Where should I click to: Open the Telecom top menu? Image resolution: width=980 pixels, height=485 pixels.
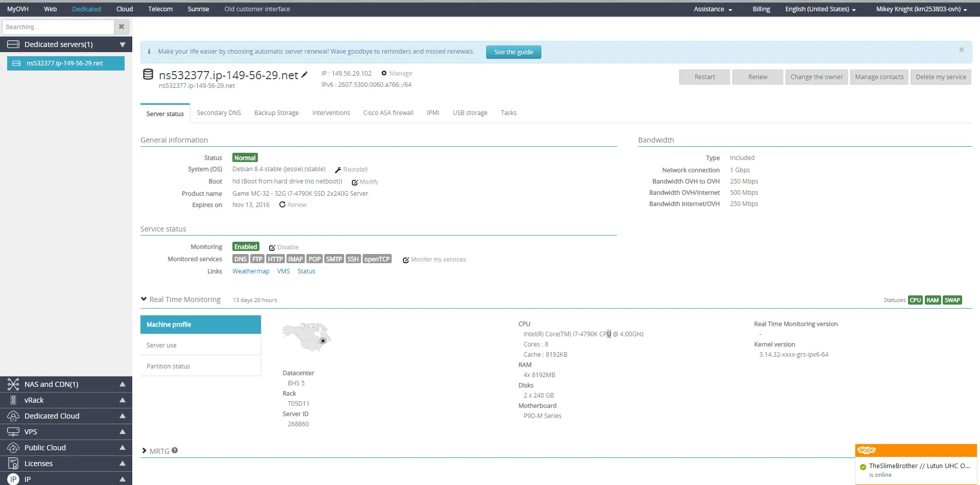point(160,9)
